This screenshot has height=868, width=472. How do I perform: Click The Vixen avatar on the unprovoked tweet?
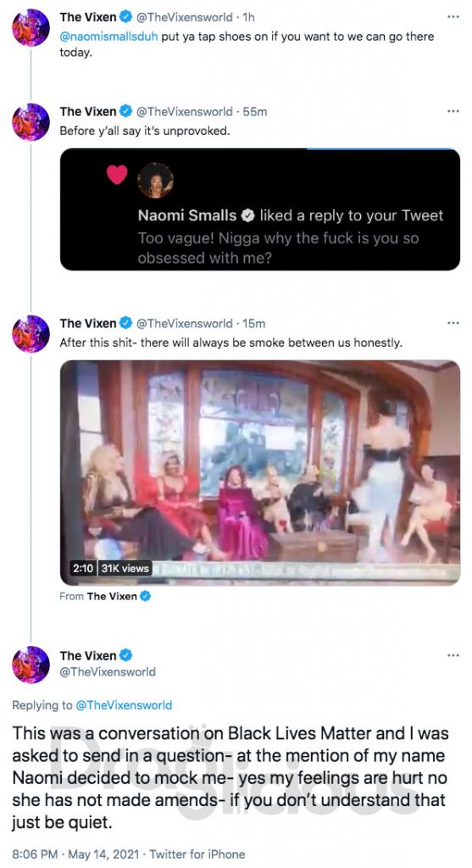31,122
